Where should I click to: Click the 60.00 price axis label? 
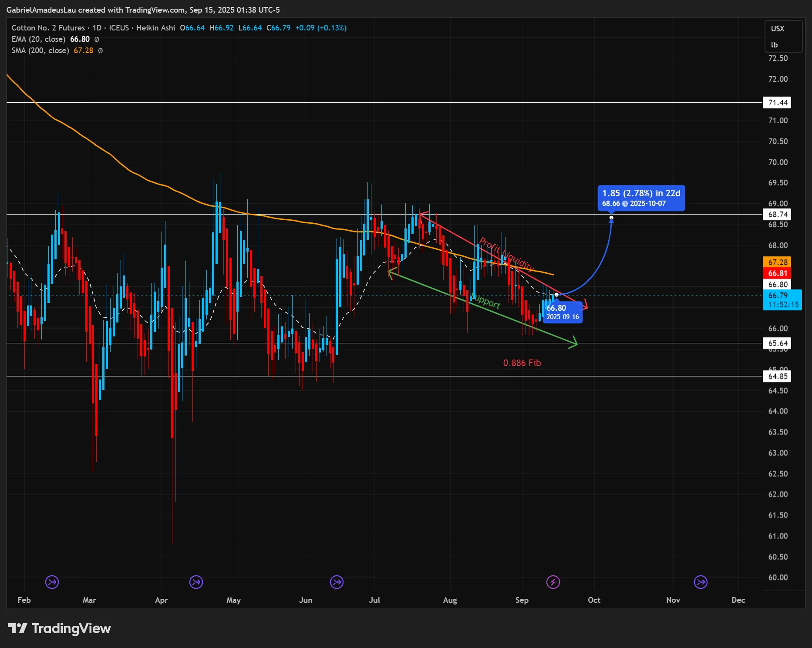click(x=778, y=577)
